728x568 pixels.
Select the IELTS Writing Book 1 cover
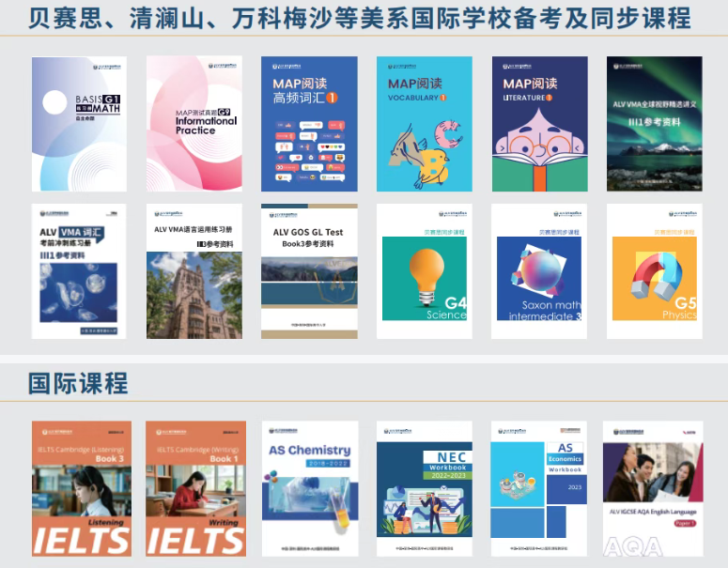[x=194, y=488]
